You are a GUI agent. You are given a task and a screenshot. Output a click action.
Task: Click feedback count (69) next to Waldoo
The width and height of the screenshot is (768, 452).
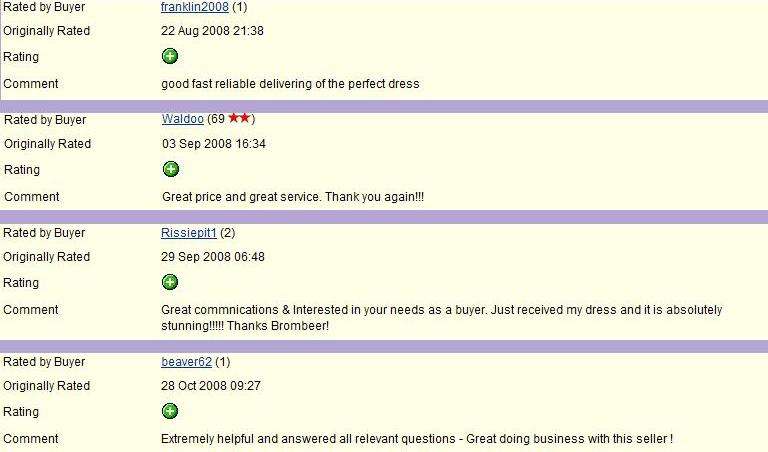click(x=216, y=119)
